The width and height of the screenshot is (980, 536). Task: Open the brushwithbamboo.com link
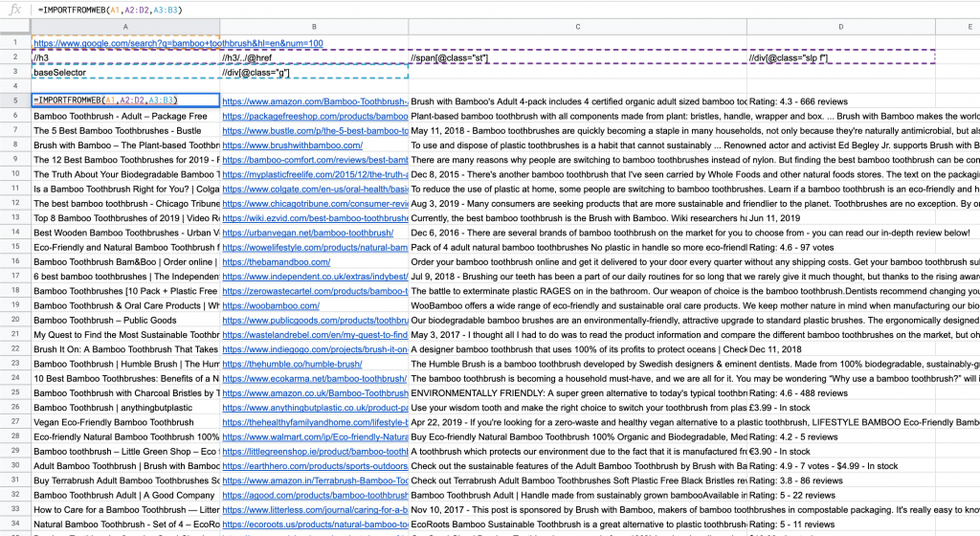(293, 145)
